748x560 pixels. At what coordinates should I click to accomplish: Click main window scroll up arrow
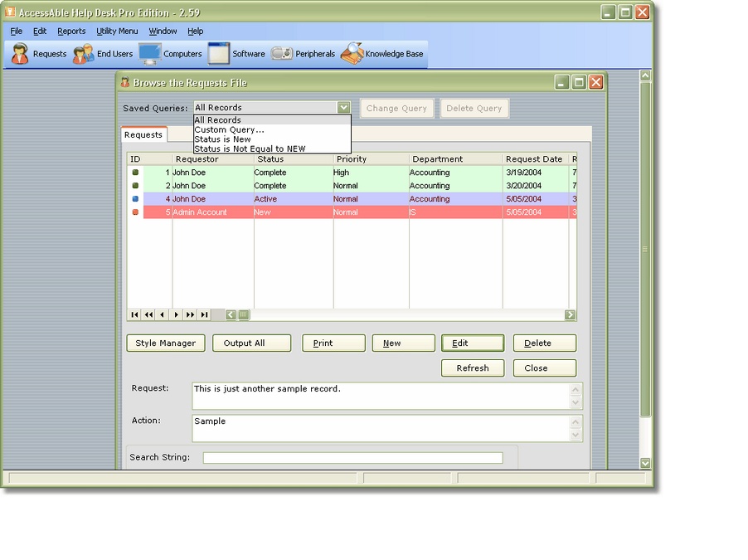[645, 75]
